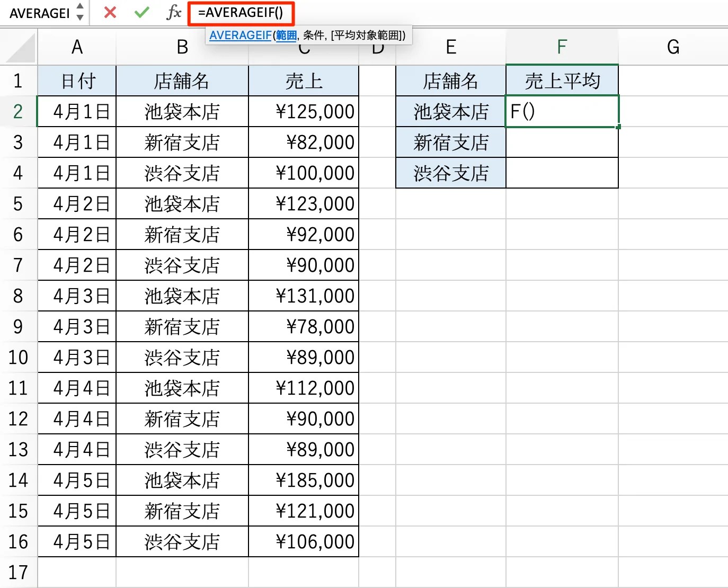Select row 17 header

point(18,573)
